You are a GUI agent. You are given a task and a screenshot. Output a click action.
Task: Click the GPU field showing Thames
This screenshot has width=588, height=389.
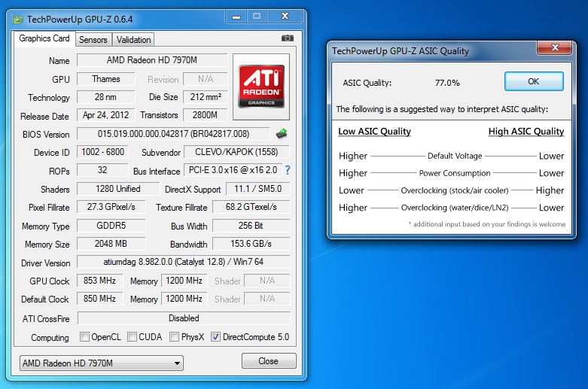105,79
